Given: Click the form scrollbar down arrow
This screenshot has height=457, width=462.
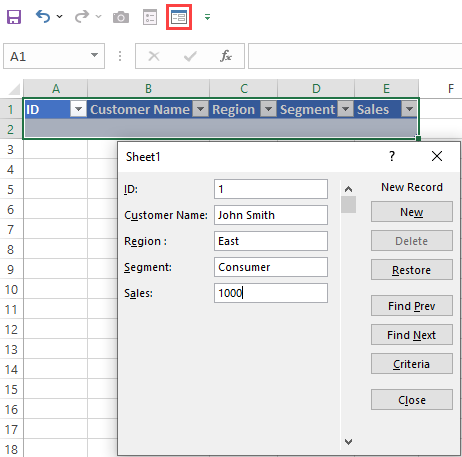Looking at the screenshot, I should point(348,442).
